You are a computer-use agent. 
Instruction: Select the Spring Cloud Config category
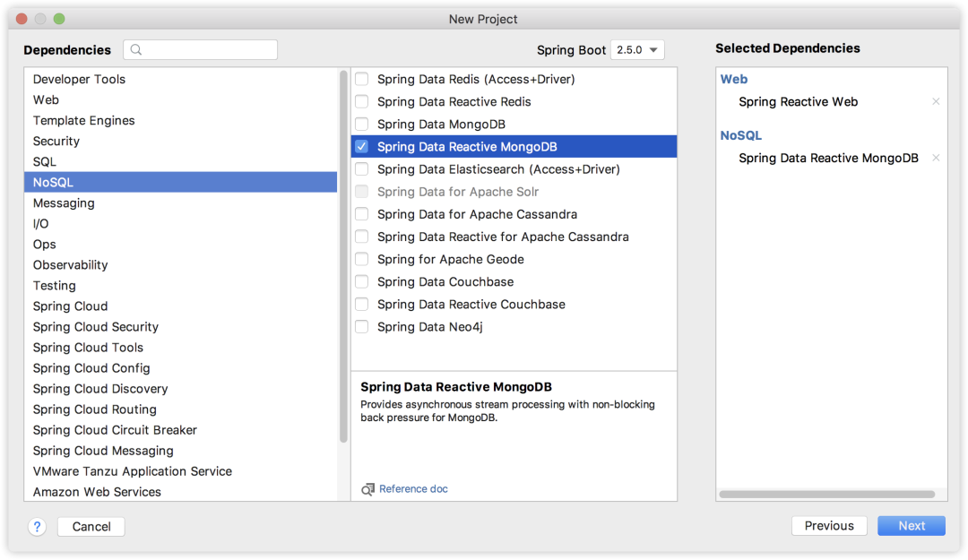91,368
